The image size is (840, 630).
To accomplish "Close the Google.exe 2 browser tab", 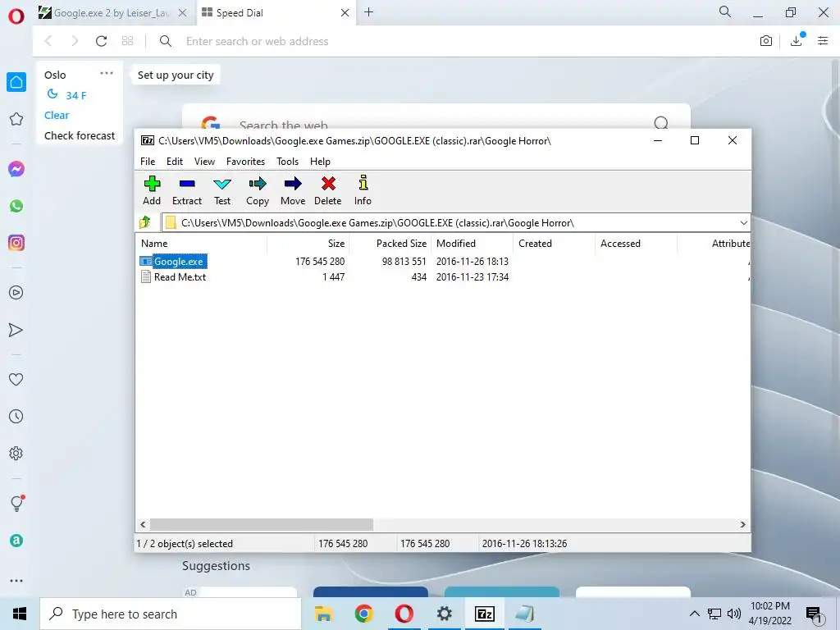I will point(183,13).
